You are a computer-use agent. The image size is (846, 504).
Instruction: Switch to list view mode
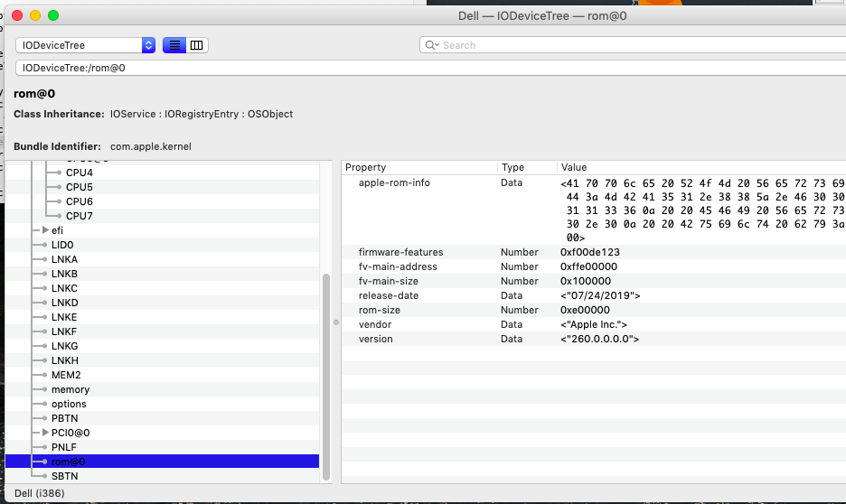[x=174, y=45]
